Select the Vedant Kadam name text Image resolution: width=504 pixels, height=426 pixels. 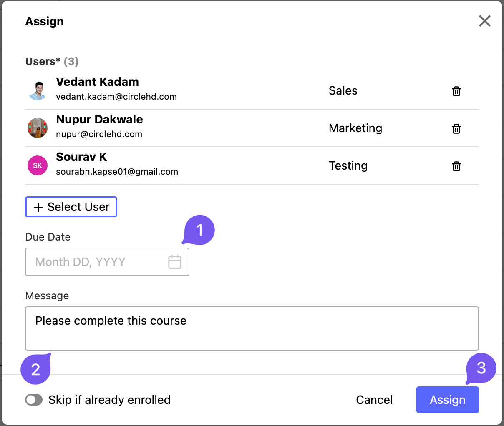pyautogui.click(x=97, y=82)
